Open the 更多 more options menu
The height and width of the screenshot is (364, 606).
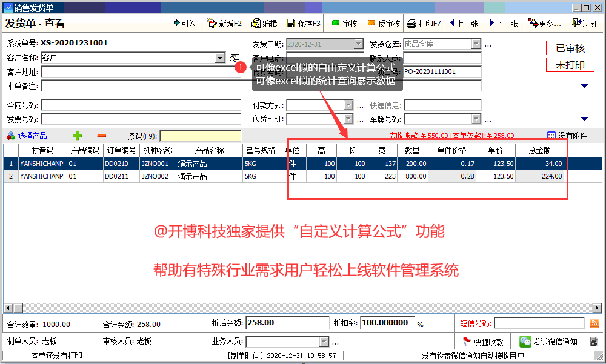(545, 24)
